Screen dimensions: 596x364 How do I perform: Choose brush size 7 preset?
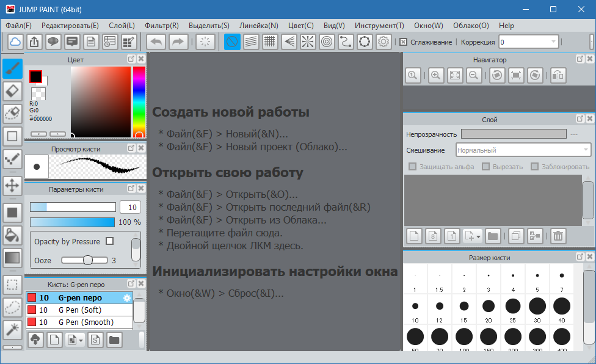tap(562, 279)
